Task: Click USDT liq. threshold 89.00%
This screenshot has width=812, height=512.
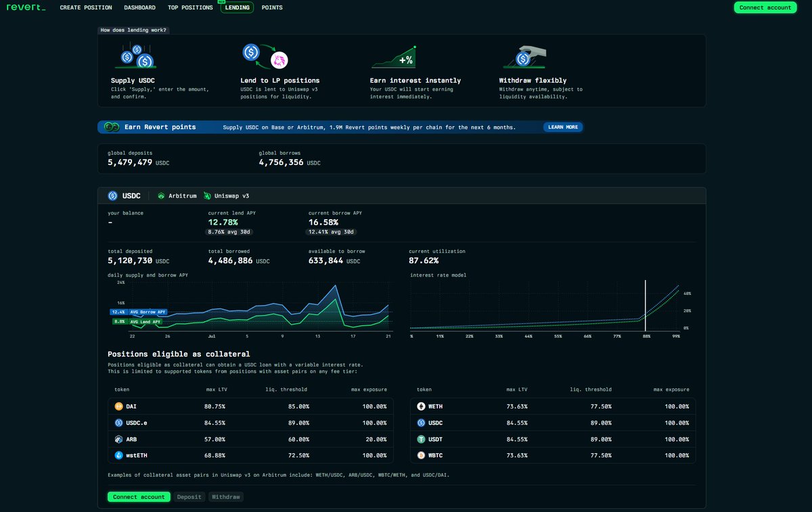Action: (600, 439)
